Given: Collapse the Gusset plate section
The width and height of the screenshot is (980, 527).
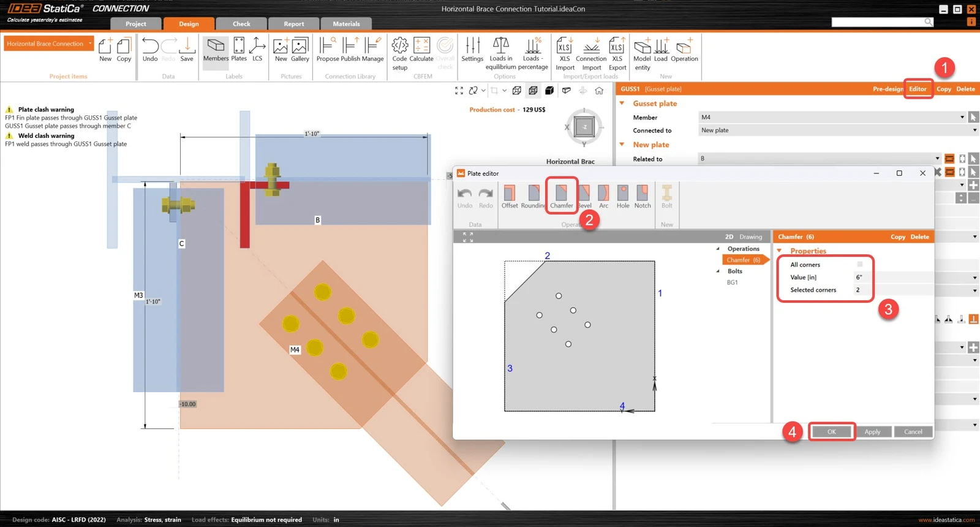Looking at the screenshot, I should (622, 104).
